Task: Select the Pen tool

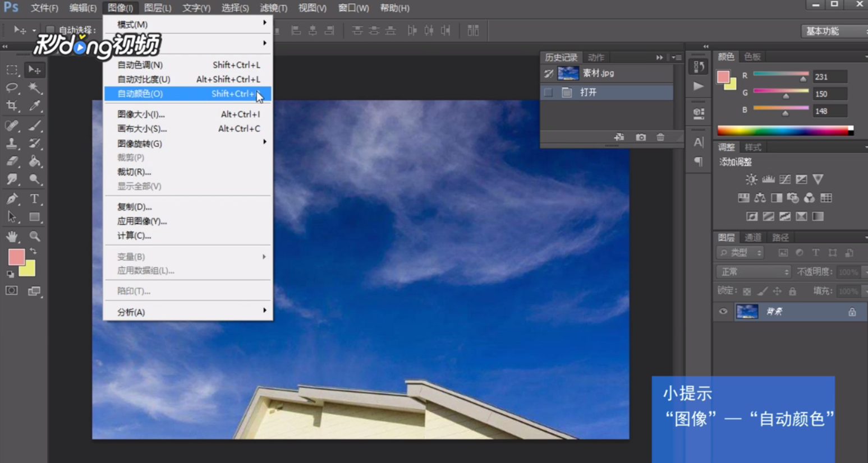Action: point(12,199)
